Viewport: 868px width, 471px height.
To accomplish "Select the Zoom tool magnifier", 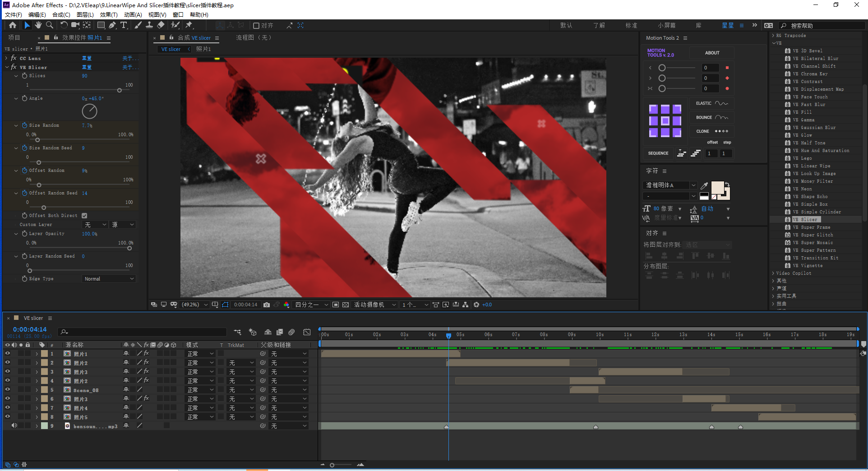I will (50, 25).
